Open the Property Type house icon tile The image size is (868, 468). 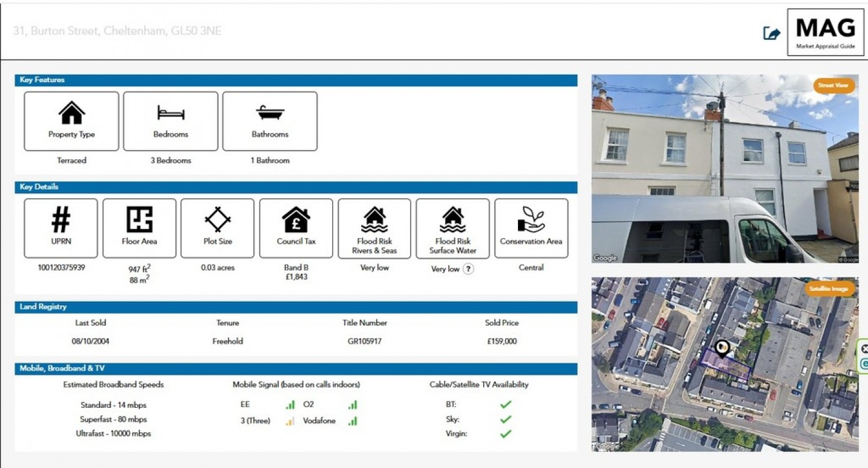click(71, 121)
